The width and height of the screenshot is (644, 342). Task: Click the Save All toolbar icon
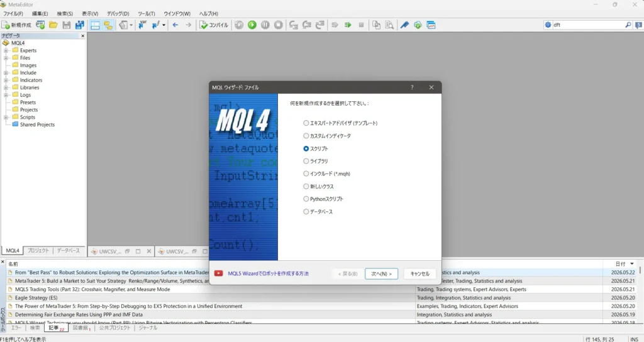(x=80, y=25)
